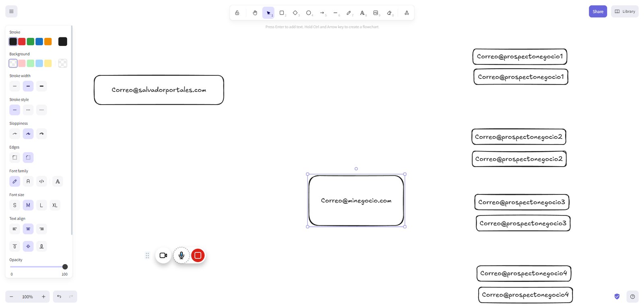Set sloppiness to cartoonist
Viewport: 644px width, 308px height.
pyautogui.click(x=41, y=134)
